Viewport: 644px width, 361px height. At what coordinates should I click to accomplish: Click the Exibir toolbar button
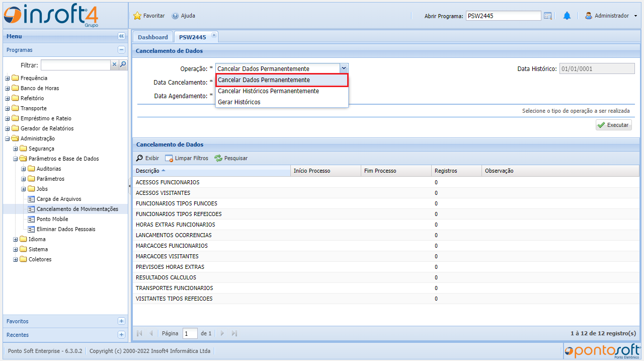(148, 158)
